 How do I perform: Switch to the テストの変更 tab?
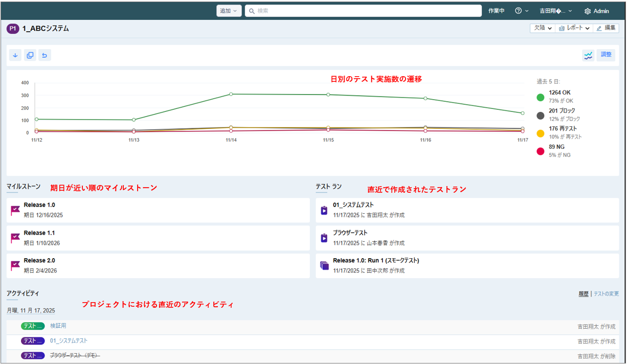click(606, 294)
